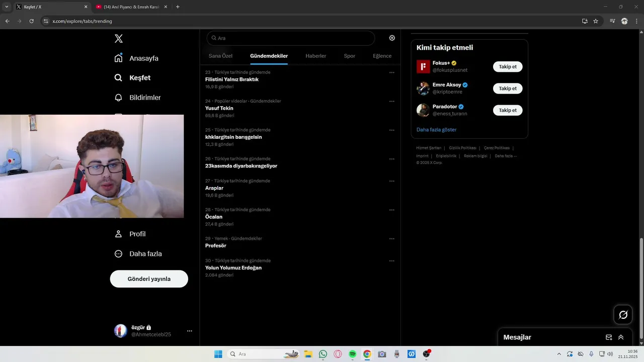Open trend Yolun Yolumuz Erdoğan
This screenshot has width=644, height=362.
[233, 268]
